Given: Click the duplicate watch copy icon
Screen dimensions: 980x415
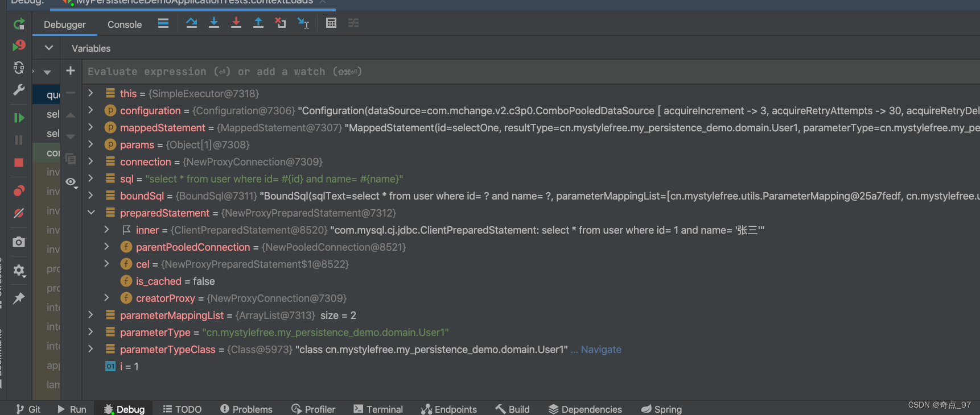Looking at the screenshot, I should (x=71, y=159).
